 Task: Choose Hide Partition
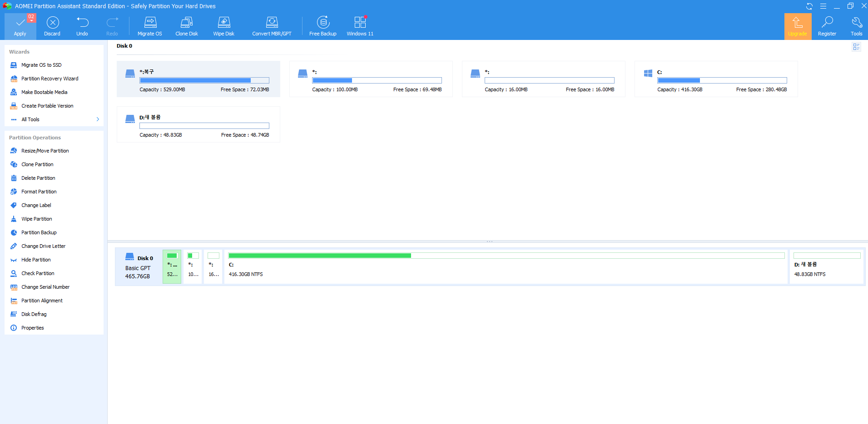[36, 260]
